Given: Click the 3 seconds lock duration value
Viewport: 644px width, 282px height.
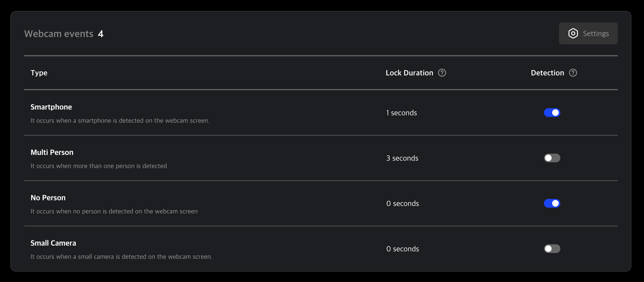Looking at the screenshot, I should 402,158.
